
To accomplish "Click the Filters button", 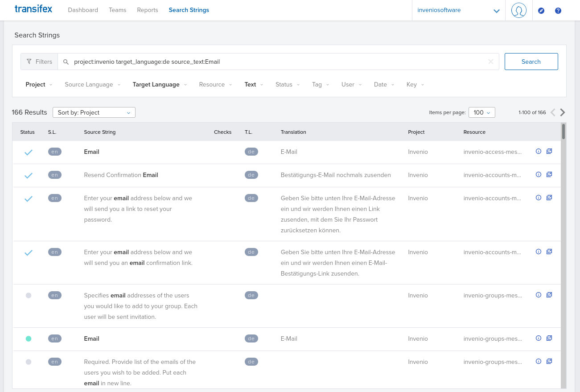I will (x=39, y=62).
